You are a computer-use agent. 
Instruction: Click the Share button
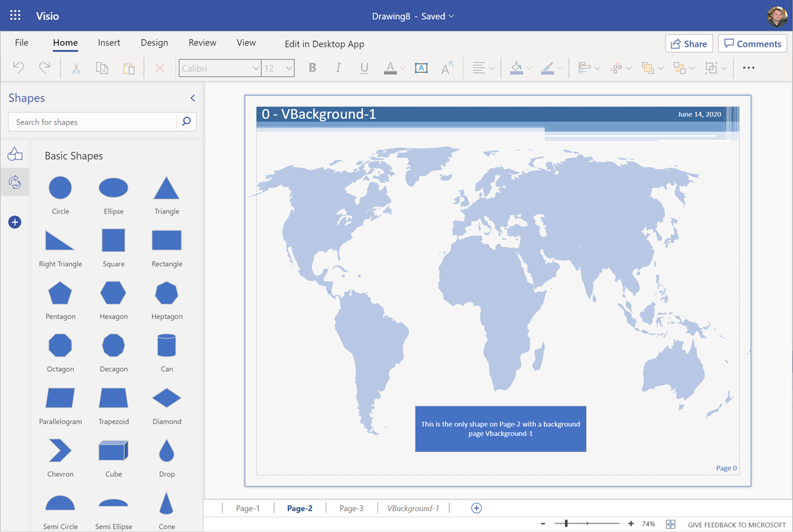click(x=689, y=44)
